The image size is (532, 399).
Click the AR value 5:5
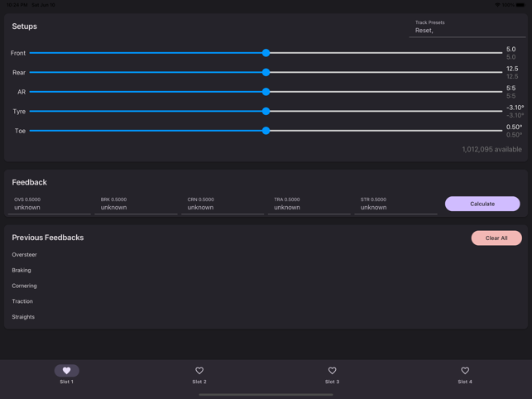[511, 88]
